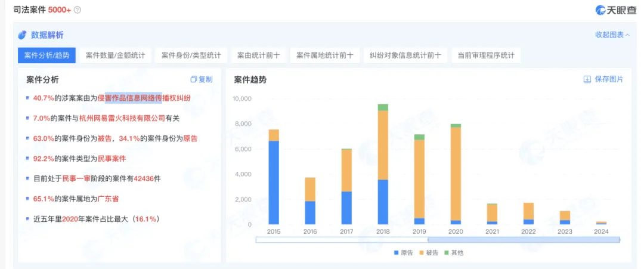Click the 数据解析 blue icon
Image resolution: width=644 pixels, height=269 pixels.
tap(22, 35)
